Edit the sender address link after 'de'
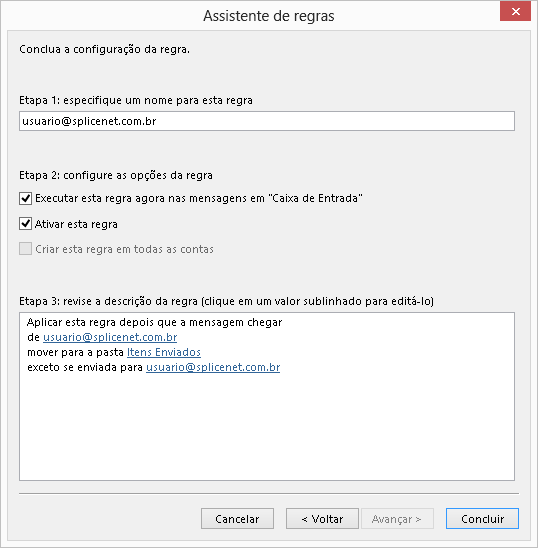 tap(110, 337)
